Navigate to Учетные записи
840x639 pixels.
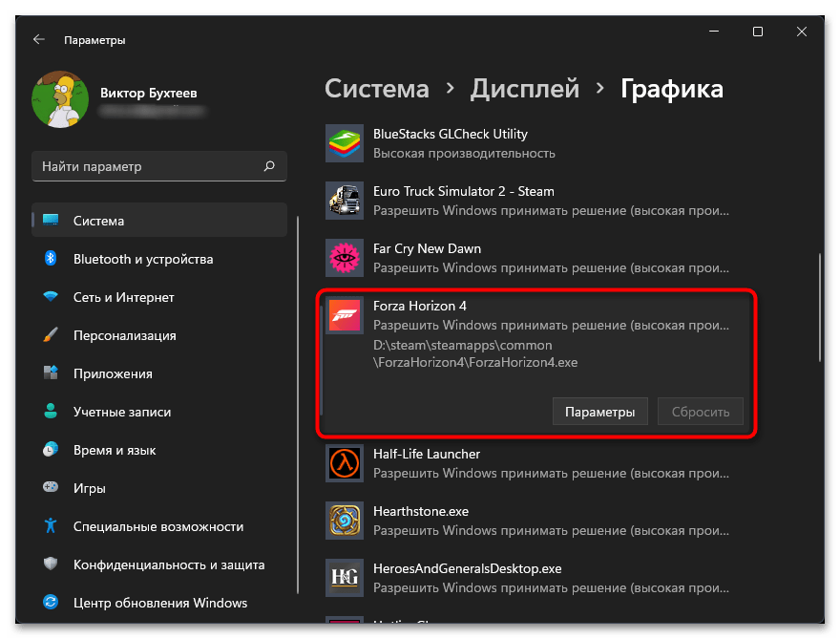tap(159, 412)
